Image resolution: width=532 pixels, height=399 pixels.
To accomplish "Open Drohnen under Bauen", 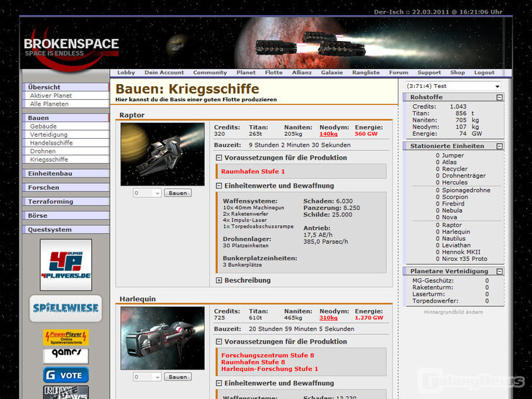I will (x=66, y=151).
